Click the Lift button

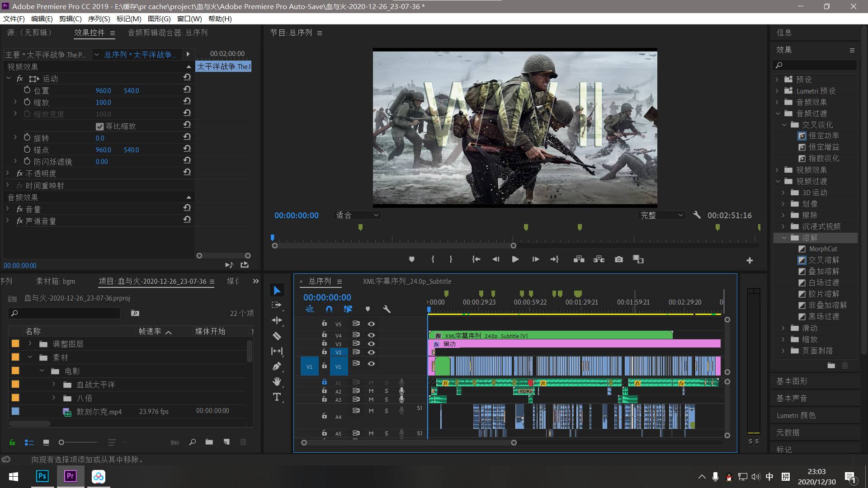pos(579,259)
